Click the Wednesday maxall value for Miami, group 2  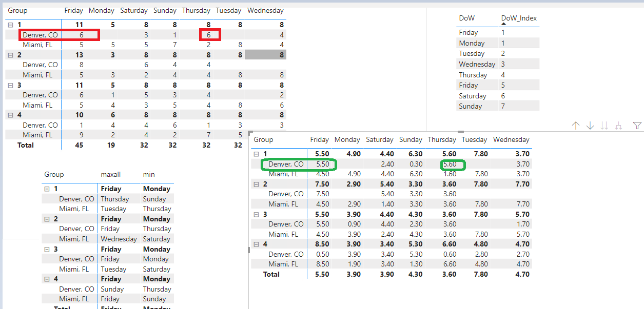[119, 239]
